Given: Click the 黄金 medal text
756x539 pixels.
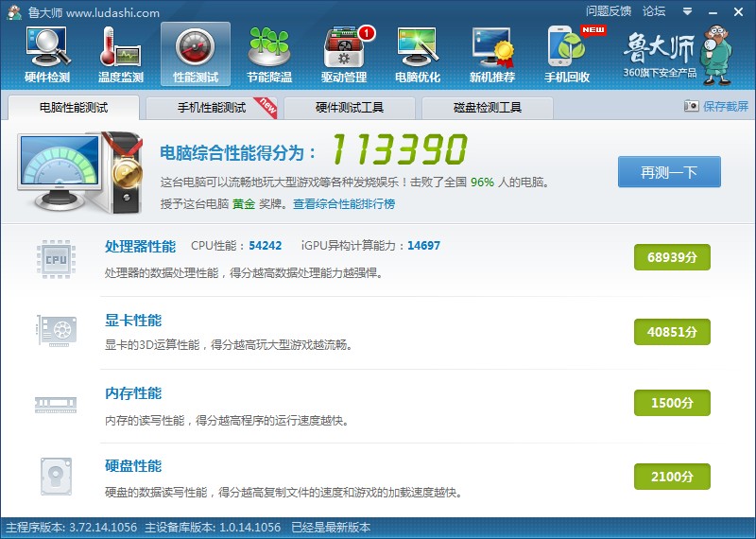Looking at the screenshot, I should [x=244, y=203].
